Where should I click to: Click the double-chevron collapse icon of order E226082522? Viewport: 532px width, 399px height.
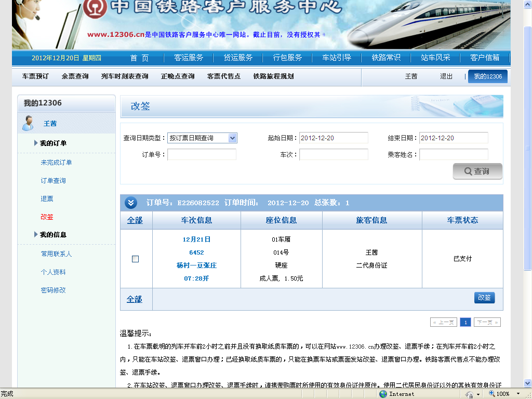tap(131, 203)
